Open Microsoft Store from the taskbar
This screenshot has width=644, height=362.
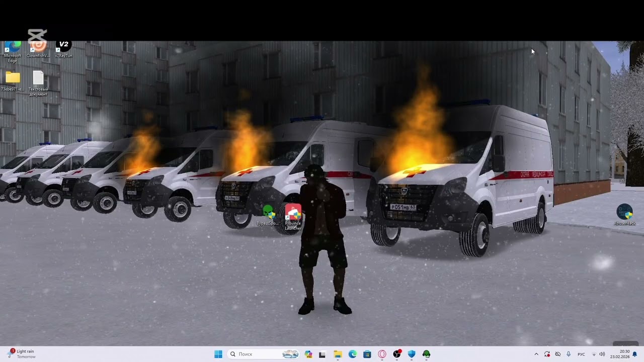tap(367, 354)
